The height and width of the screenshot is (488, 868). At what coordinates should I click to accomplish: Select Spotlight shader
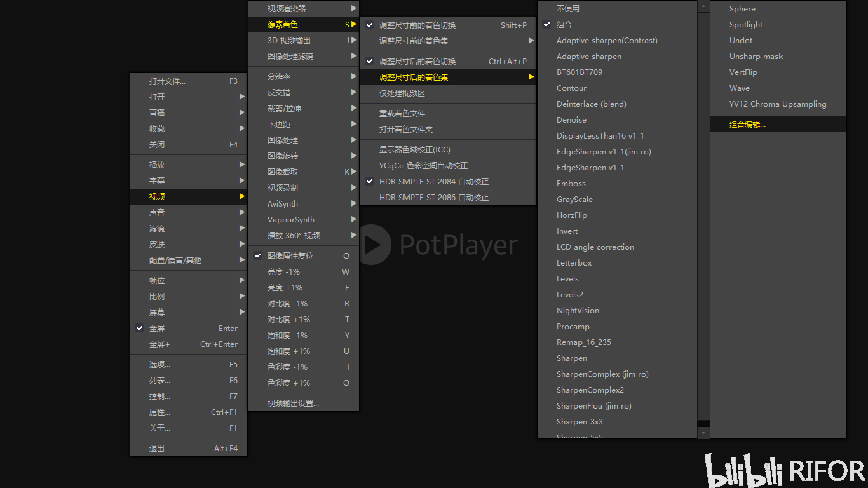[x=778, y=25]
